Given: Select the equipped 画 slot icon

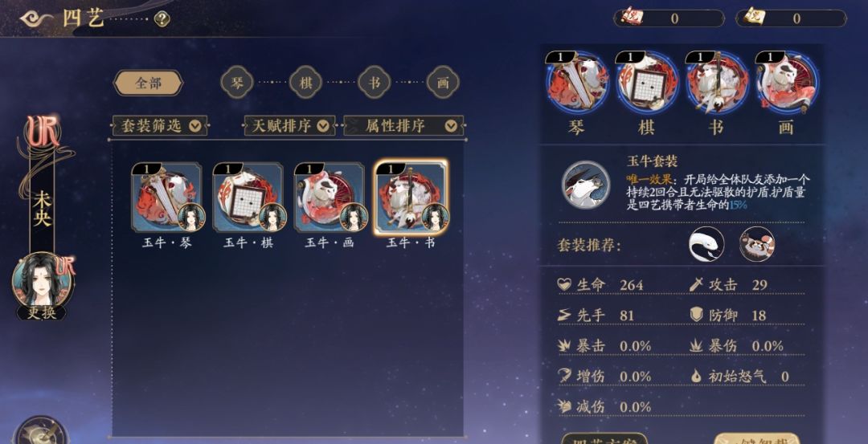Looking at the screenshot, I should click(786, 83).
